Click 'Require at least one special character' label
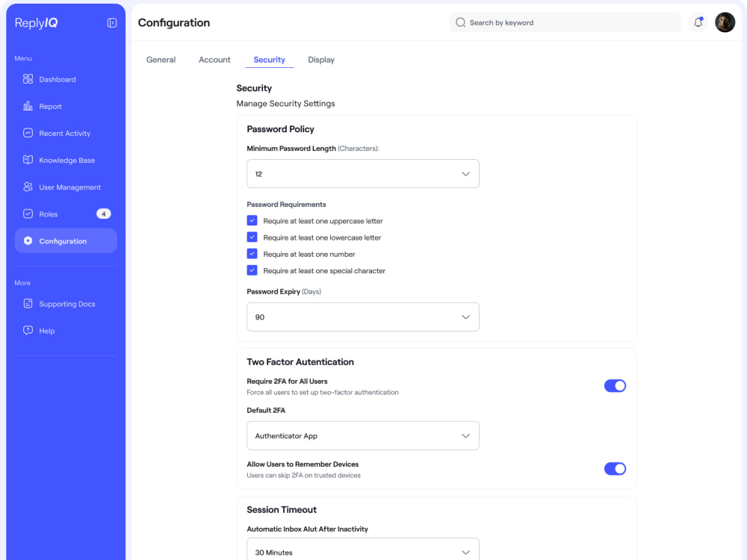The width and height of the screenshot is (747, 560). [324, 270]
